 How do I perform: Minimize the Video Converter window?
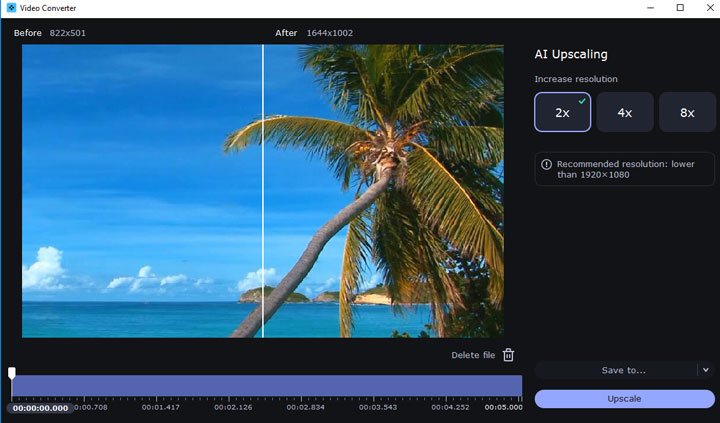coord(650,8)
